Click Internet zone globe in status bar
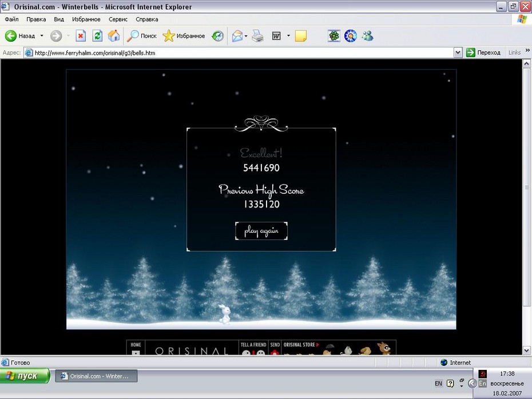This screenshot has height=399, width=532. (x=444, y=362)
